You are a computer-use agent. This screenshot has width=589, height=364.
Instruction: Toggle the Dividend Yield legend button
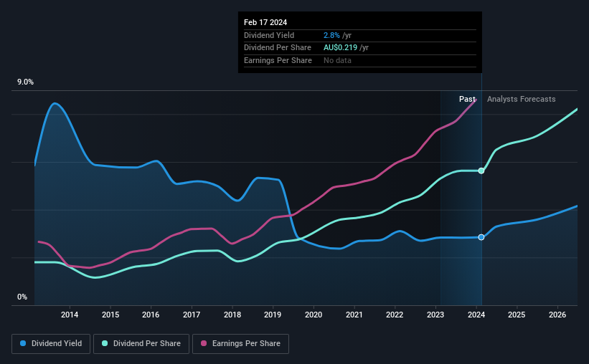pos(51,344)
